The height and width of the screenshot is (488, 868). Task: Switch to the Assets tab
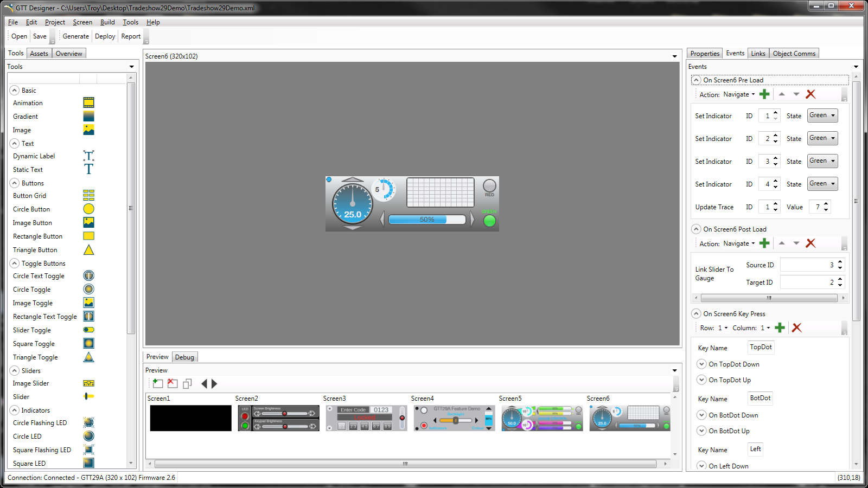(39, 53)
